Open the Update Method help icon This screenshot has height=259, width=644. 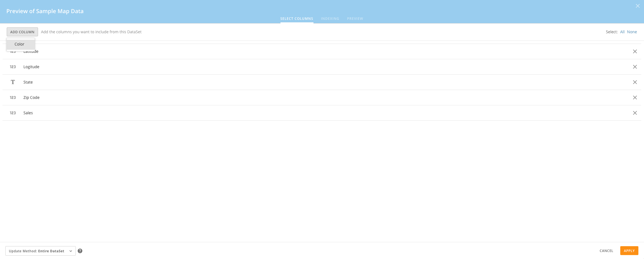tap(80, 251)
